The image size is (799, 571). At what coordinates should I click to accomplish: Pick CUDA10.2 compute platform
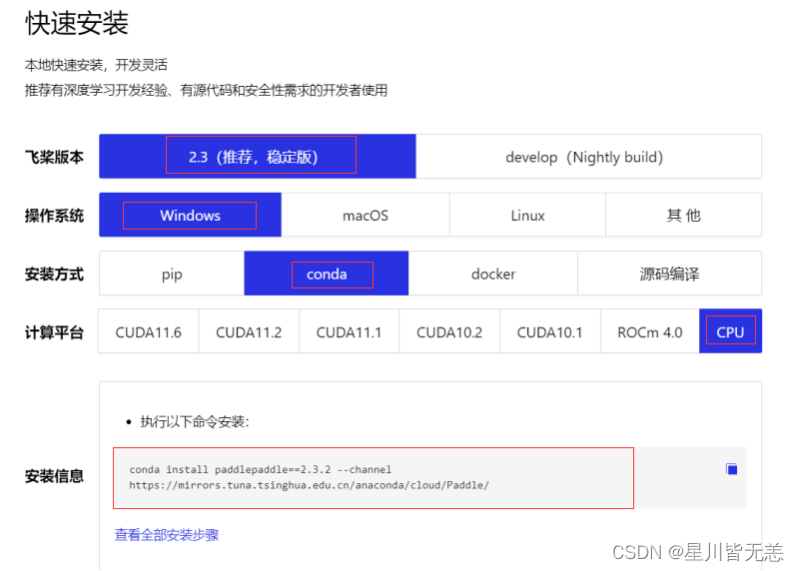point(449,332)
